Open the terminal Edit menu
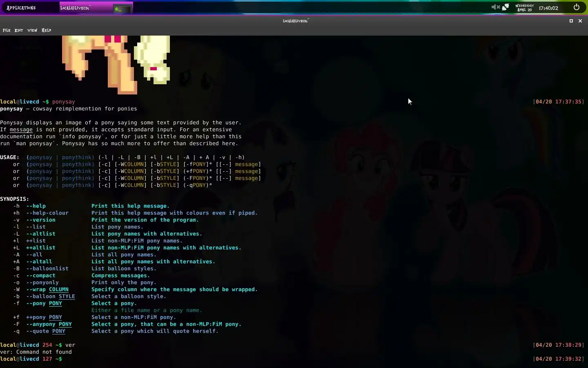This screenshot has height=368, width=588. [19, 30]
